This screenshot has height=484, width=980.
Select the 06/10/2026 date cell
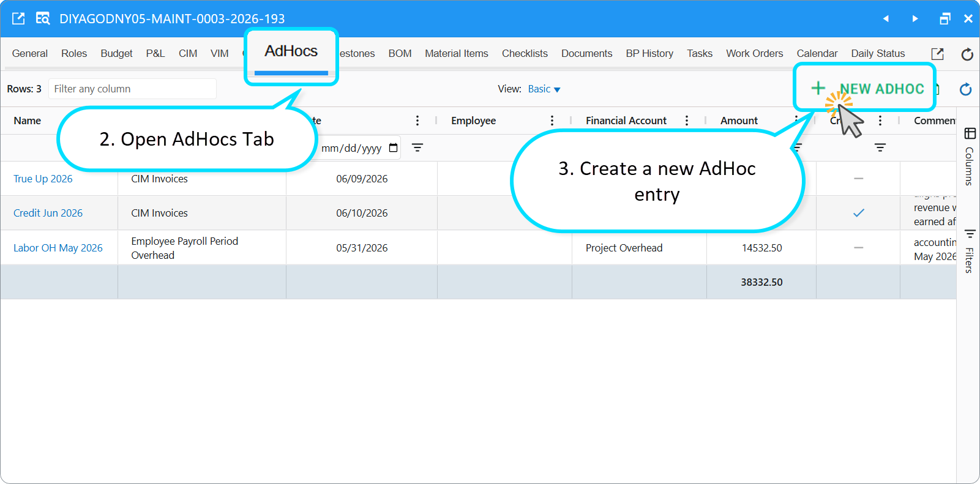click(362, 213)
